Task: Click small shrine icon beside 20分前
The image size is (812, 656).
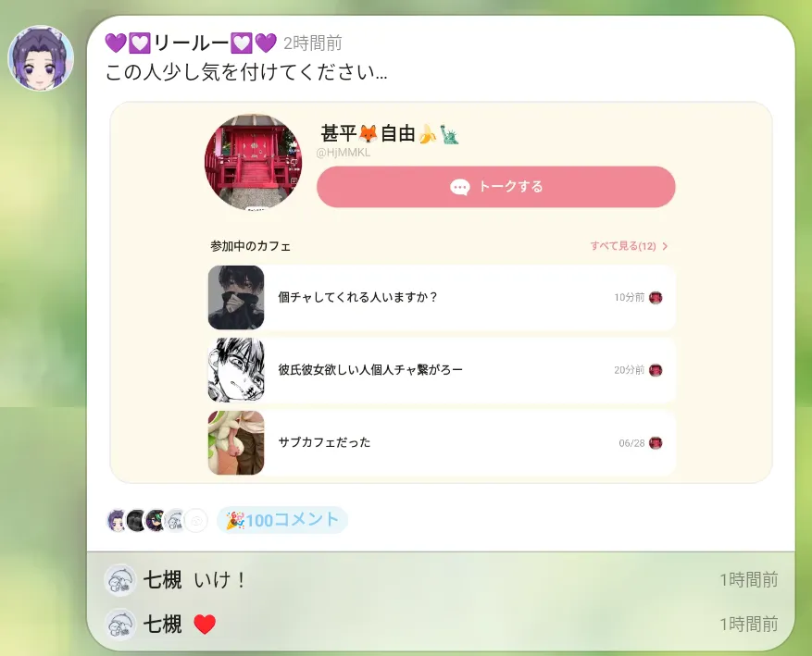Action: point(656,370)
